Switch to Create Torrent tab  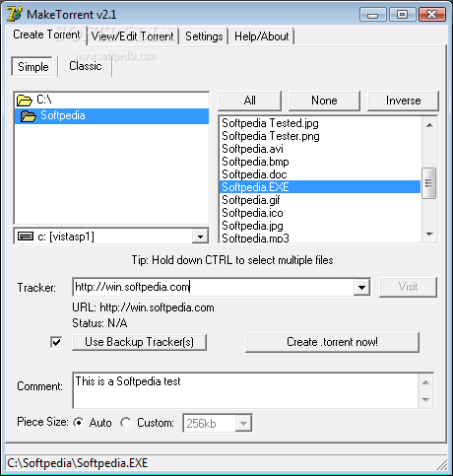[x=46, y=34]
